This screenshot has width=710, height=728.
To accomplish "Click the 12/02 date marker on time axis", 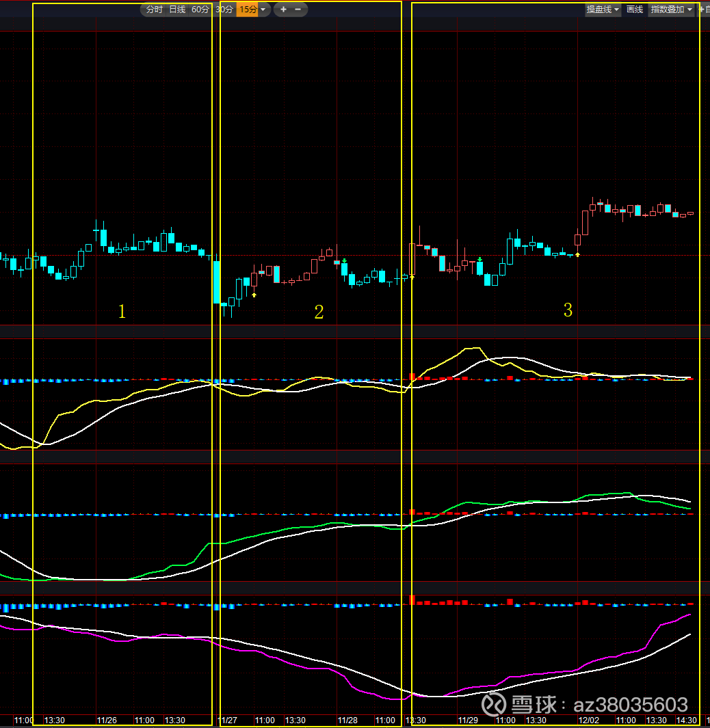I will (x=588, y=720).
